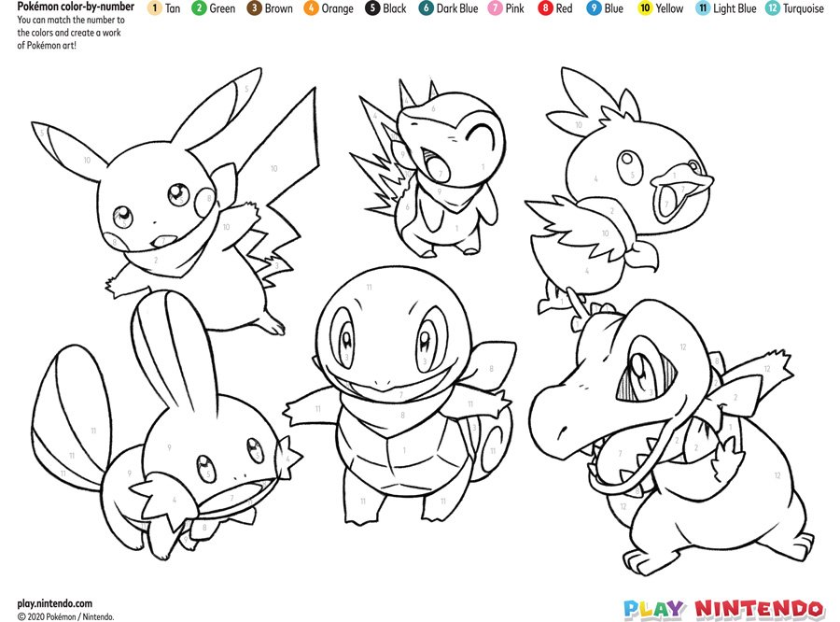Select the 'Yellow' legend label

[x=669, y=8]
